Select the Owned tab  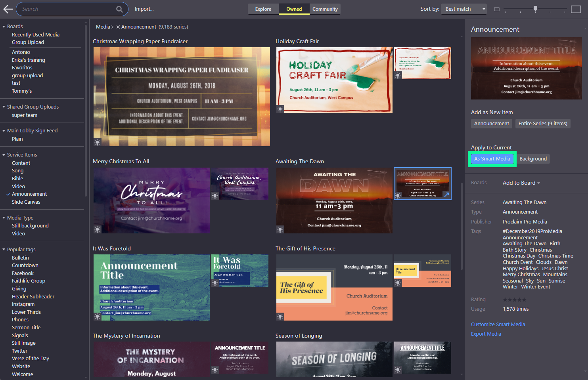(294, 9)
